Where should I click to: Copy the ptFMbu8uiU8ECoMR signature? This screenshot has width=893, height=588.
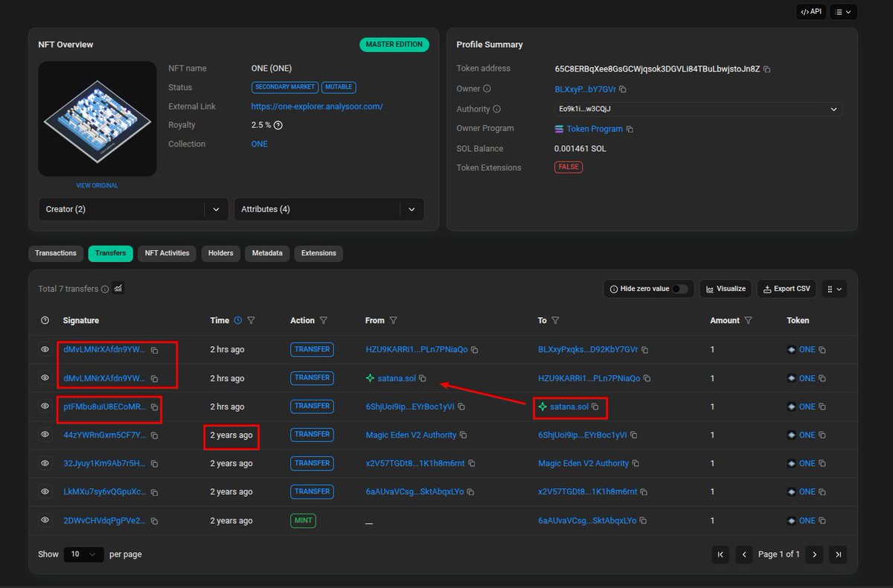155,407
